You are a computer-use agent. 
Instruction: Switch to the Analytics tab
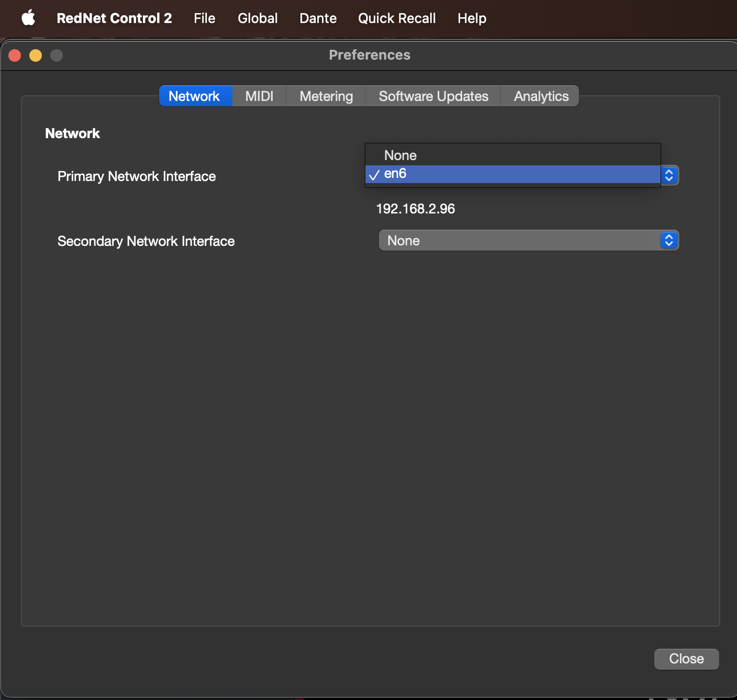pos(540,96)
